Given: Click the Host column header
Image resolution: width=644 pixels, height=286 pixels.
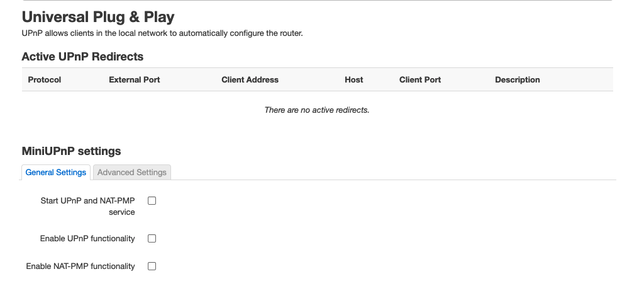Looking at the screenshot, I should [x=353, y=80].
